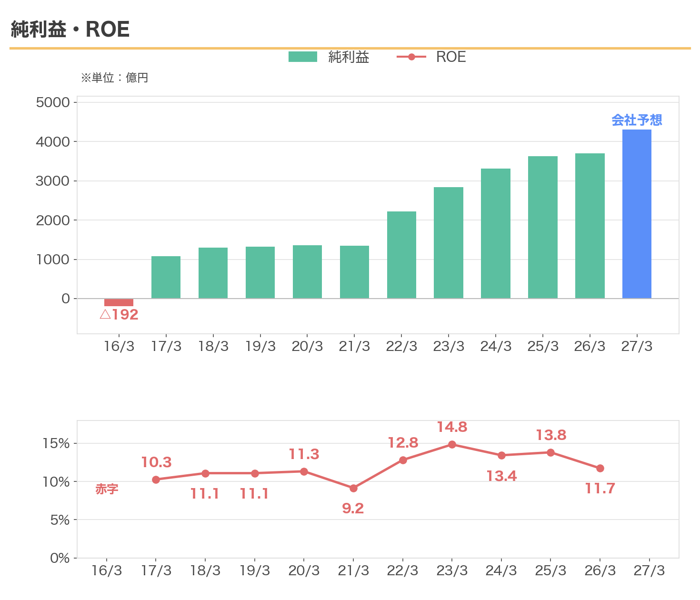Viewport: 700px width, 600px height.
Task: Click the 10% y-axis label
Action: (56, 482)
